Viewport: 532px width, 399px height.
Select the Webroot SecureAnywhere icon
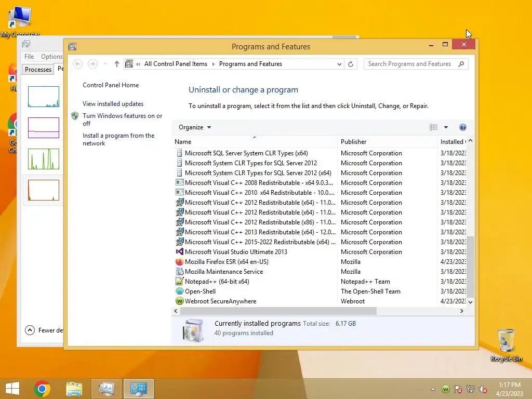(x=179, y=301)
